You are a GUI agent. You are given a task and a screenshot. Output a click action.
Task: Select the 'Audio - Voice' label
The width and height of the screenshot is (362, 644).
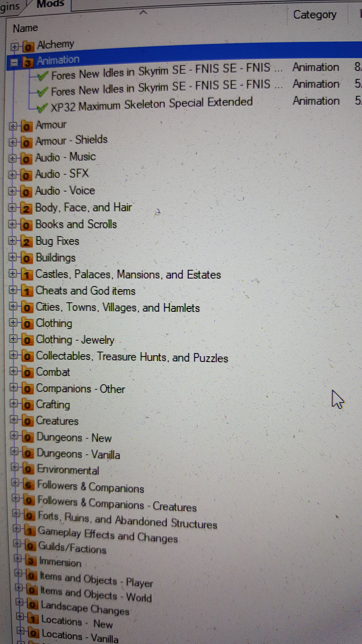coord(65,191)
